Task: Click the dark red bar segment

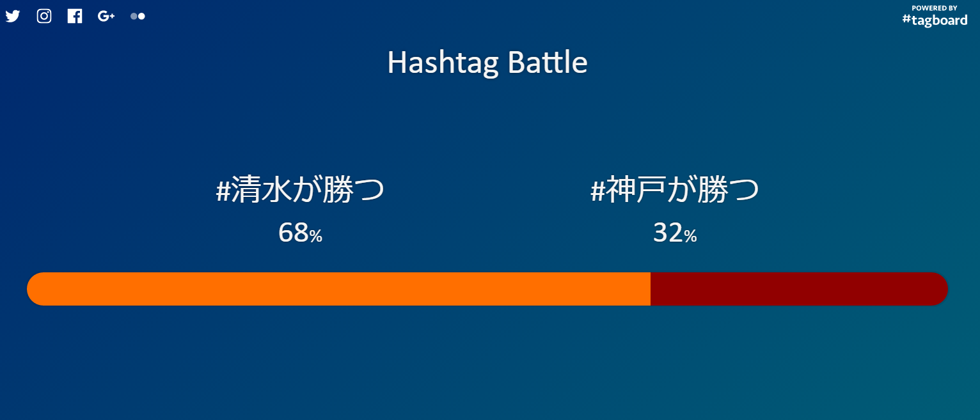Action: point(793,289)
